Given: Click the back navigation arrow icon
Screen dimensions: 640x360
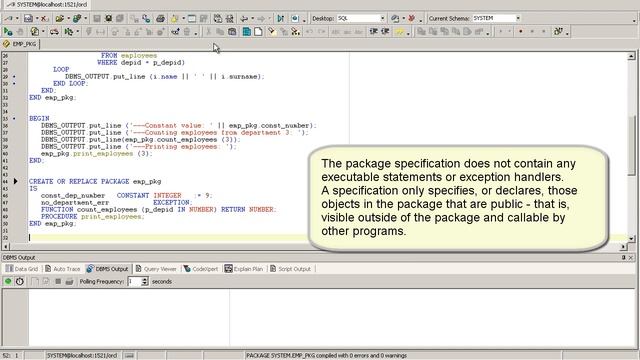Looking at the screenshot, I should pos(244,18).
